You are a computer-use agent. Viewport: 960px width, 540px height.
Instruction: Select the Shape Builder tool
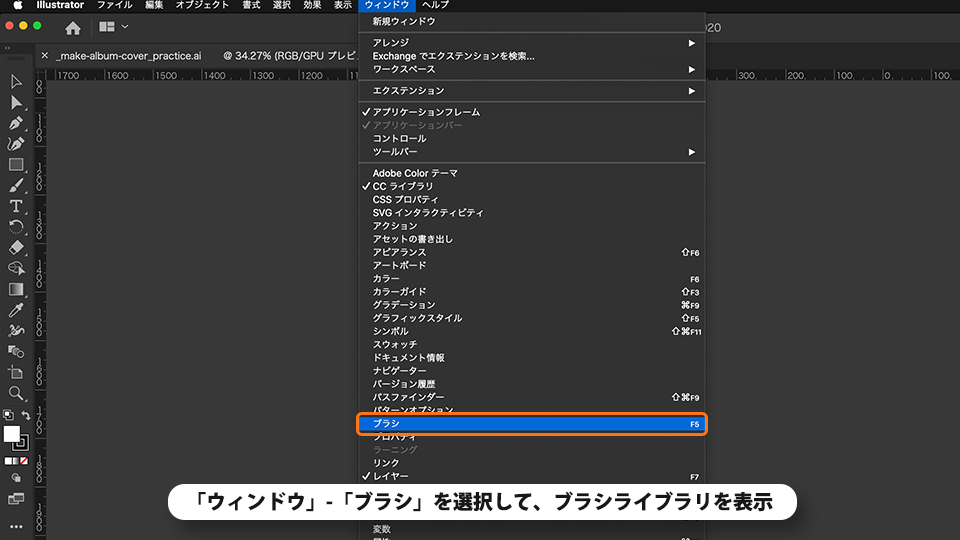(16, 268)
